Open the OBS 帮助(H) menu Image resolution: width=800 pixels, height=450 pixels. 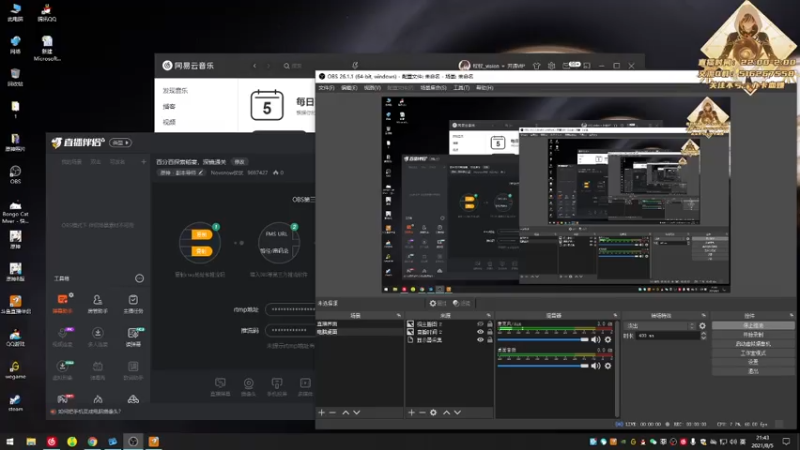pos(485,88)
